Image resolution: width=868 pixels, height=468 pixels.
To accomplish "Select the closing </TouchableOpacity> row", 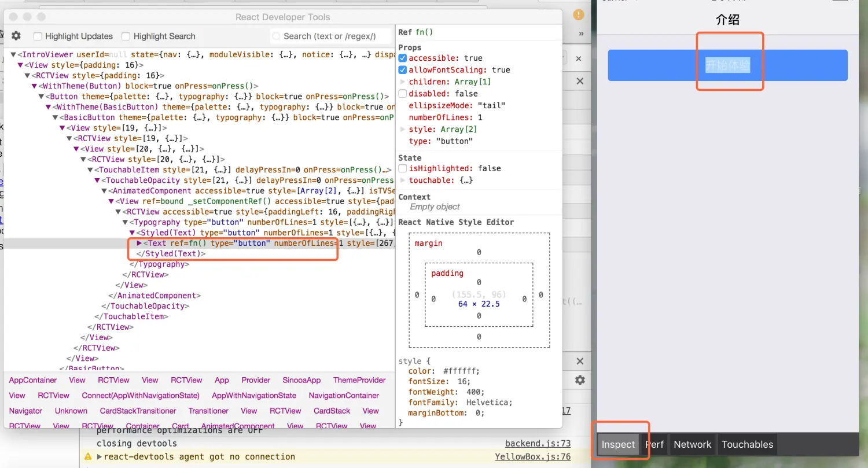I will (x=200, y=306).
